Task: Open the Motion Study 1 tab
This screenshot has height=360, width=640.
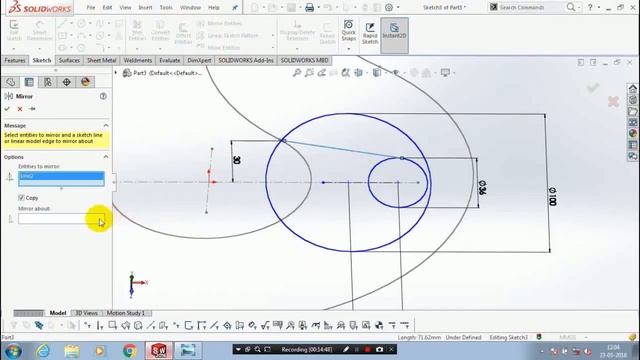Action: [126, 313]
